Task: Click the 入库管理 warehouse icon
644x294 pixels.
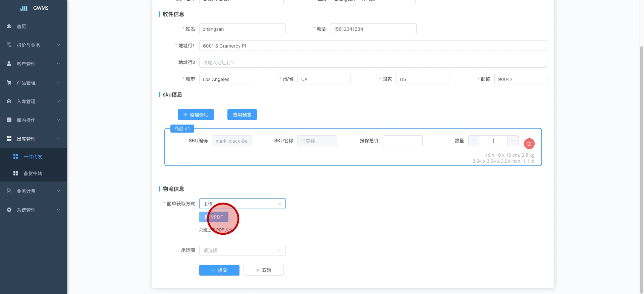Action: (9, 101)
